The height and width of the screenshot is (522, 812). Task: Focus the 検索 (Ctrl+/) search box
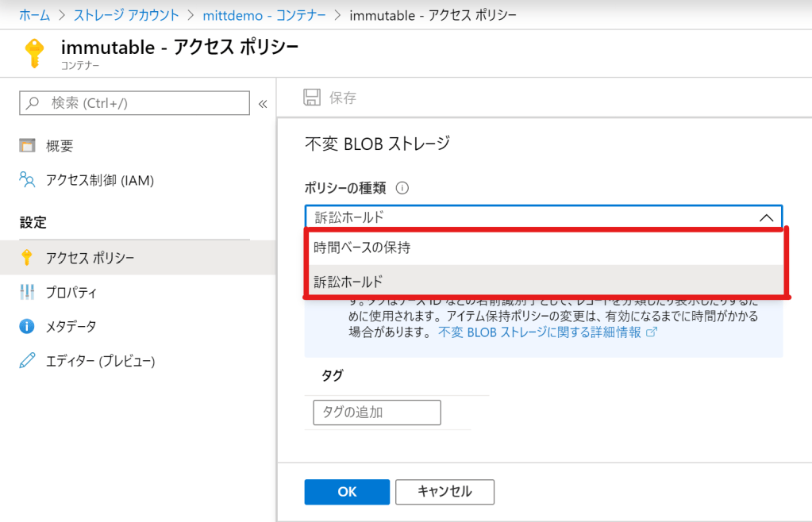pos(135,103)
